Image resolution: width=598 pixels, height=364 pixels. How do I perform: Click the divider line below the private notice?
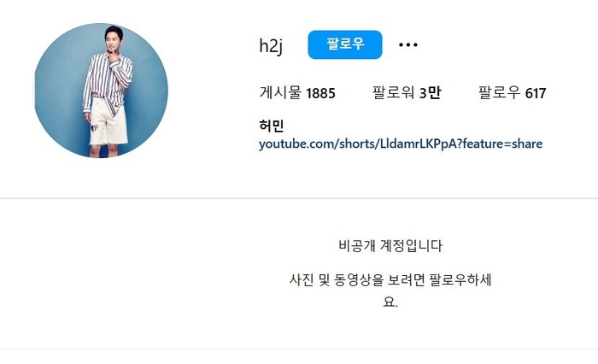click(x=299, y=349)
